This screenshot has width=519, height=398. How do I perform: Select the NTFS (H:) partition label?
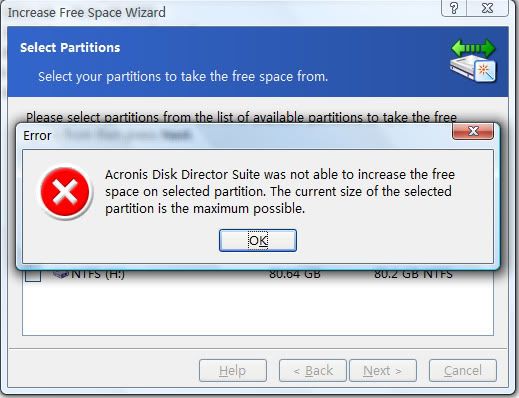point(98,274)
